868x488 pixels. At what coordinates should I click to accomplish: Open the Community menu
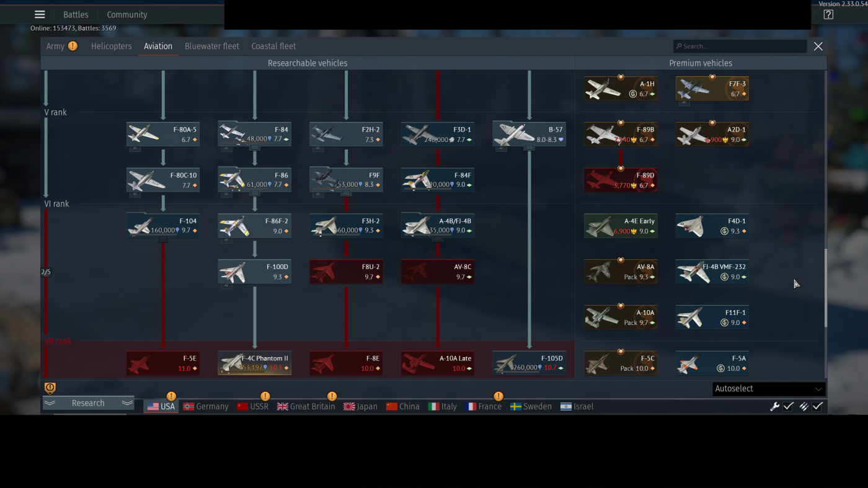pos(127,14)
